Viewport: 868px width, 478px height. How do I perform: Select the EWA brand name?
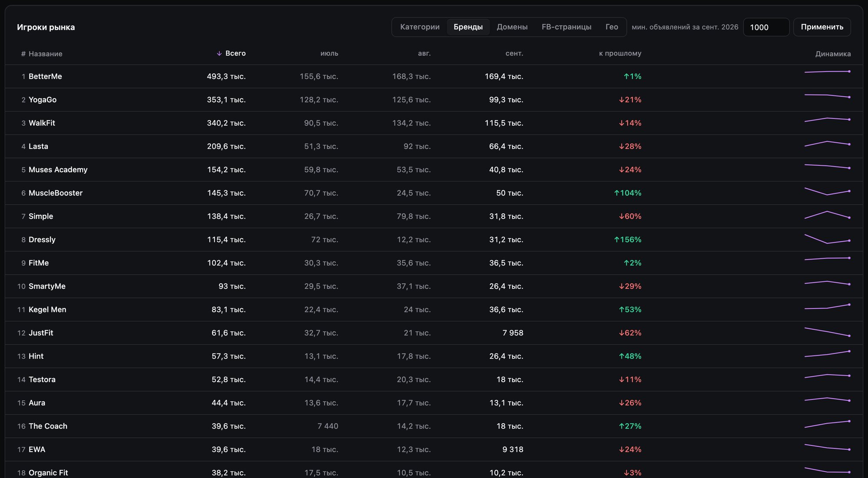(37, 450)
